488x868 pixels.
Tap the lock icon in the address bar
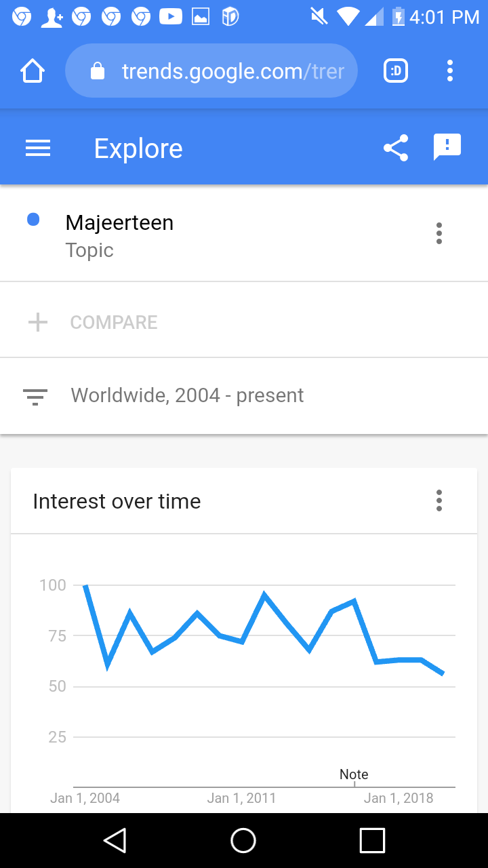[98, 71]
